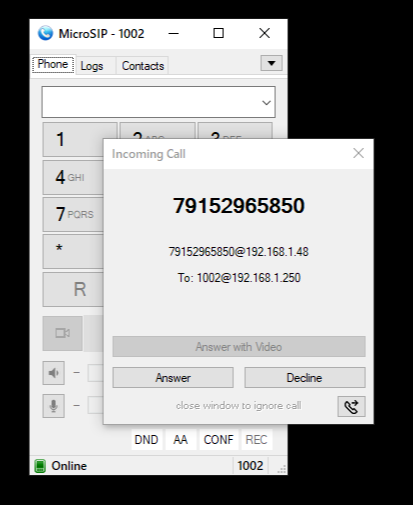Click the resize grip in status bar
Viewport: 413px width, 505px height.
pos(282,469)
